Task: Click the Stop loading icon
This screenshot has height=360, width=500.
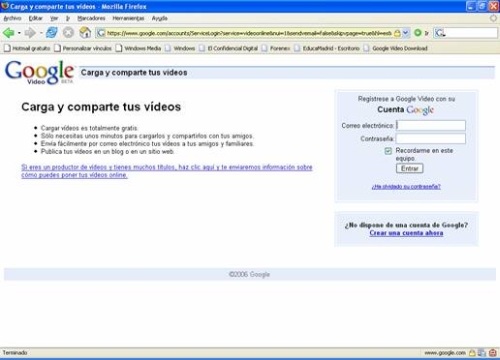Action: (x=68, y=33)
